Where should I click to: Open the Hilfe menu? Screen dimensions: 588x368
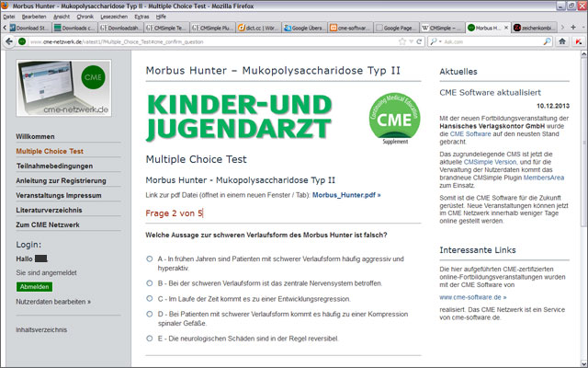161,17
